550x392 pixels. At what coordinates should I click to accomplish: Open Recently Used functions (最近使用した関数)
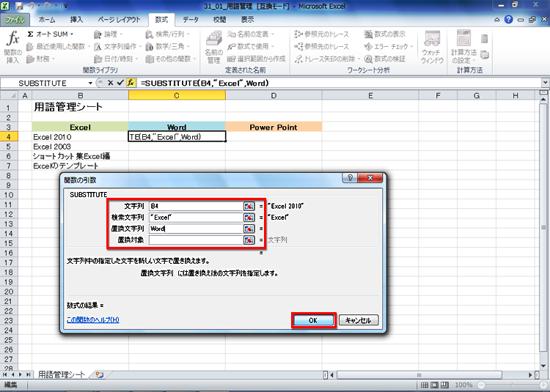(x=58, y=46)
